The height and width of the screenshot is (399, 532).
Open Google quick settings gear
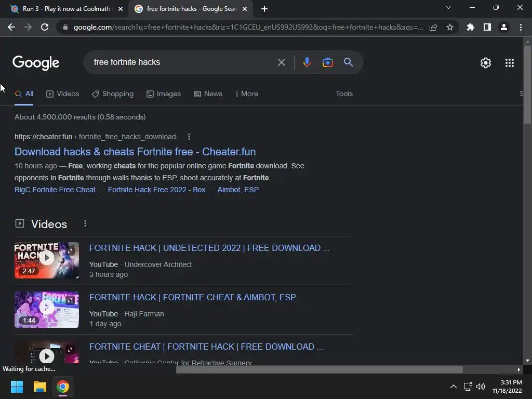[x=486, y=63]
